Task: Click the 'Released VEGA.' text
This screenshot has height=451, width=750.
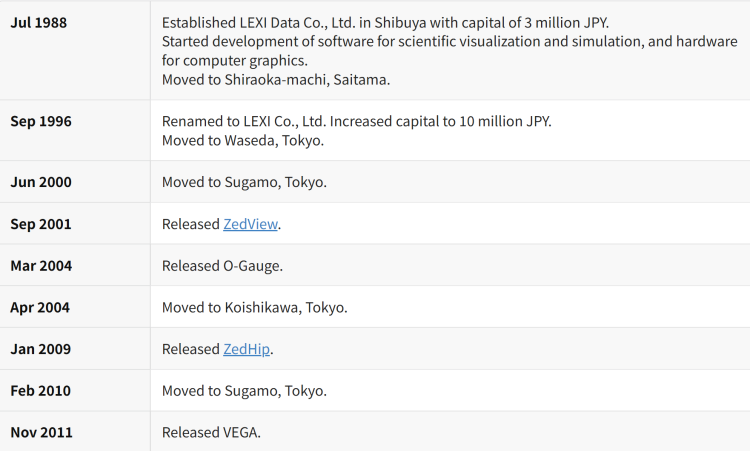Action: (211, 432)
